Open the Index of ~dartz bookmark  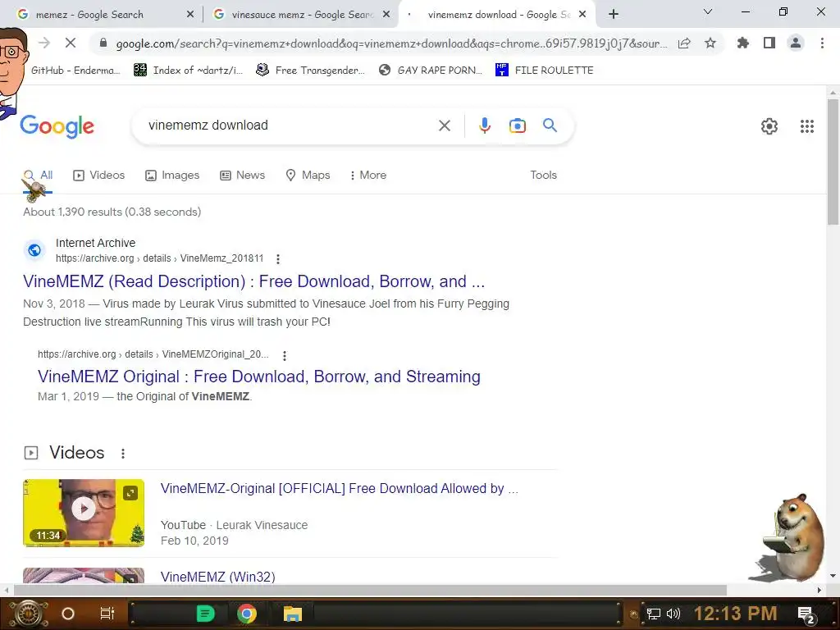coord(188,71)
